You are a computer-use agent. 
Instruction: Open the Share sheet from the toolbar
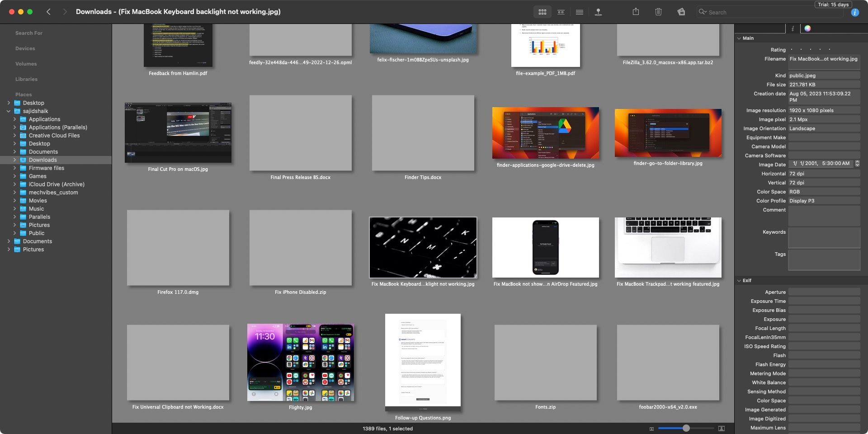coord(636,12)
